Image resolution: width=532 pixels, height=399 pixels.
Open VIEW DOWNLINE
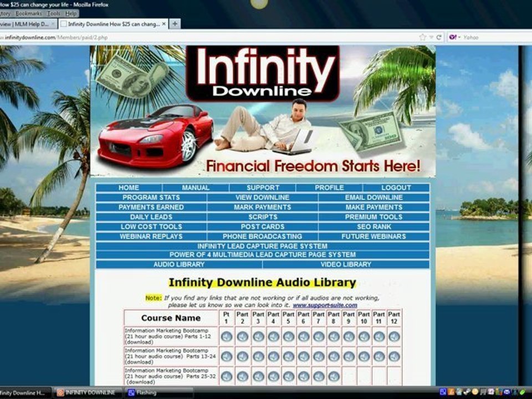pyautogui.click(x=263, y=197)
